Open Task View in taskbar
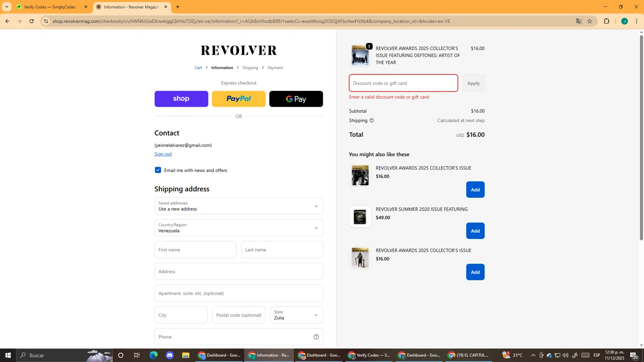The width and height of the screenshot is (644, 362). click(137, 355)
